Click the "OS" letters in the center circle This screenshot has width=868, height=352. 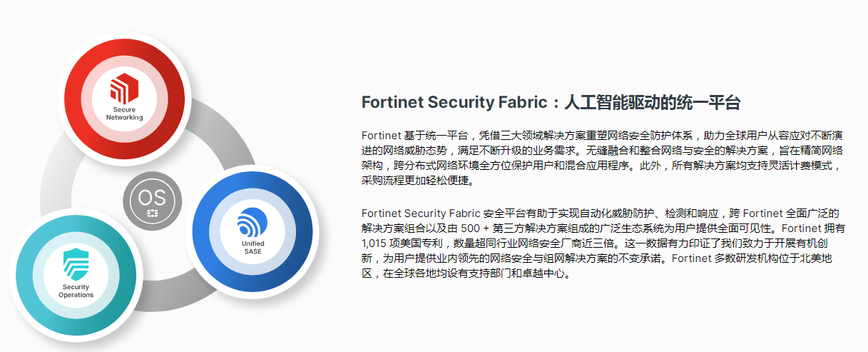[x=152, y=197]
